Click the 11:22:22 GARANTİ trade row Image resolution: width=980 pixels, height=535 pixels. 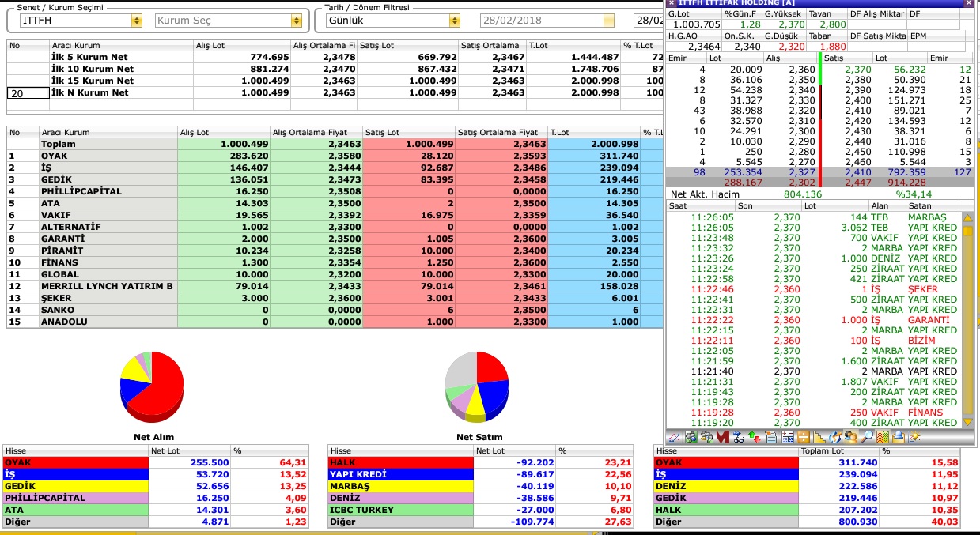(x=813, y=320)
